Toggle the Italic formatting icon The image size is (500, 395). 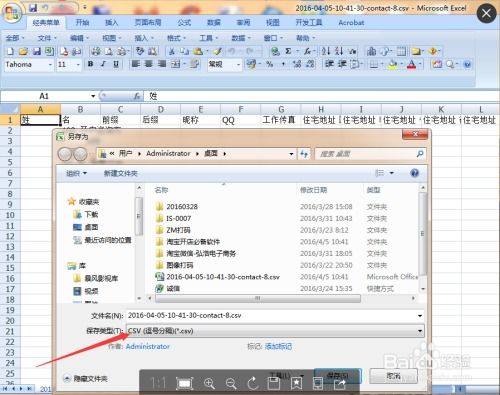[103, 64]
